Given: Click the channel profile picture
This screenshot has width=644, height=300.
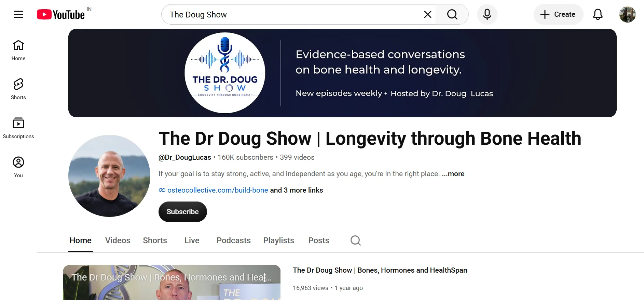Looking at the screenshot, I should point(109,176).
